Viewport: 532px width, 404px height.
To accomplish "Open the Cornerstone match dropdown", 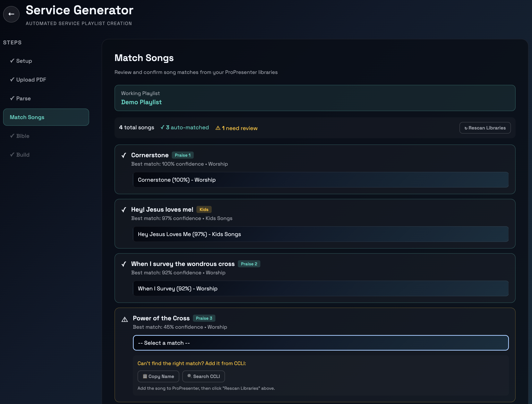I will tap(321, 180).
